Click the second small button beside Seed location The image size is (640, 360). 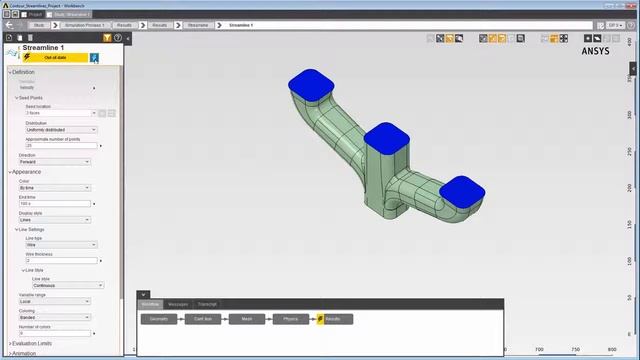(111, 113)
